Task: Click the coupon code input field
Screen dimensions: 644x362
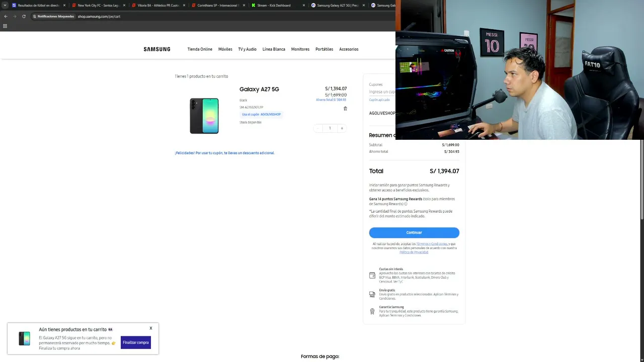Action: click(x=382, y=92)
